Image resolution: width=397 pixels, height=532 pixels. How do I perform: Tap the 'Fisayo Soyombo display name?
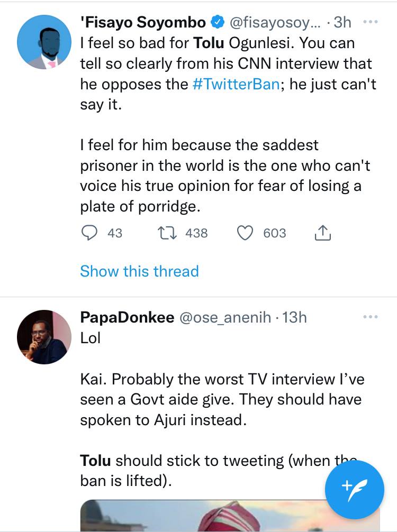[x=143, y=22]
